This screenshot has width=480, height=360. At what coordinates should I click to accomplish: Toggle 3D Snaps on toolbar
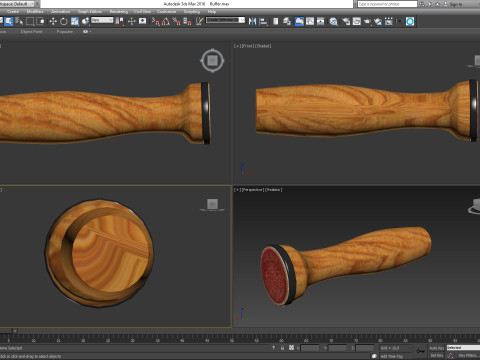(x=155, y=21)
